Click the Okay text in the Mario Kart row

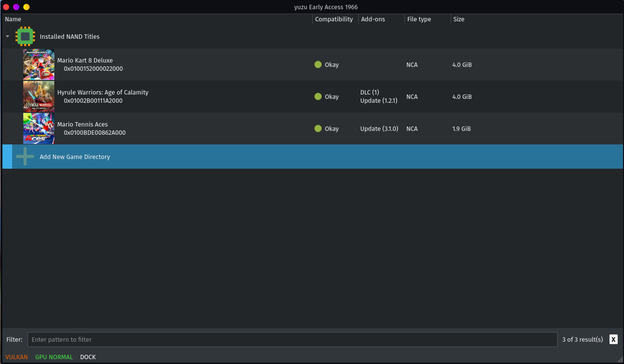coord(332,65)
